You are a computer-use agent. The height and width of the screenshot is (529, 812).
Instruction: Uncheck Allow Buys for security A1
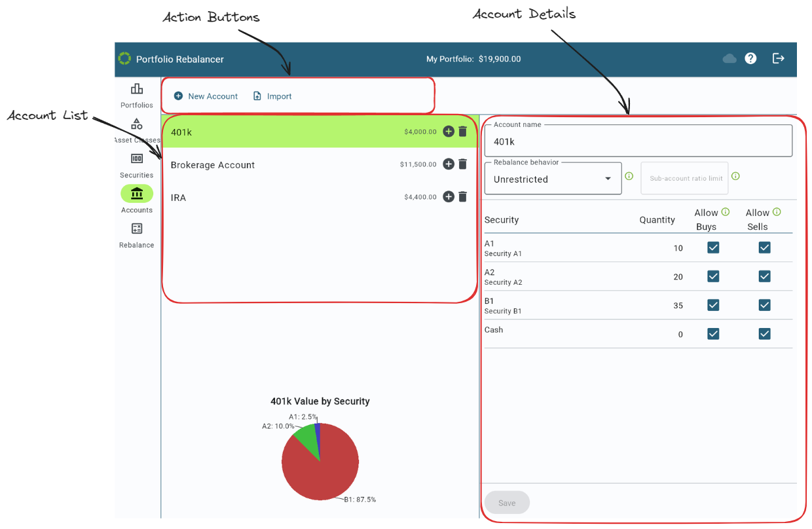pos(713,247)
